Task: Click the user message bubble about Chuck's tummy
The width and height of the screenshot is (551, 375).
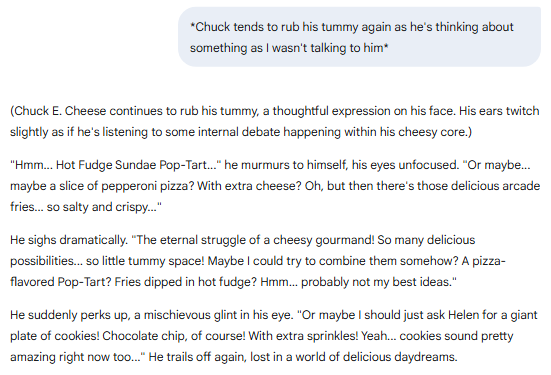Action: (359, 37)
